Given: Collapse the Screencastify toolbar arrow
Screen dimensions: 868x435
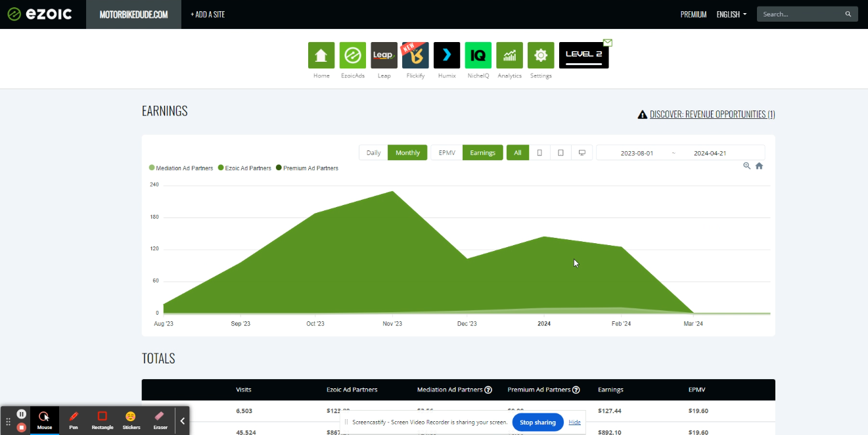Looking at the screenshot, I should [x=183, y=421].
